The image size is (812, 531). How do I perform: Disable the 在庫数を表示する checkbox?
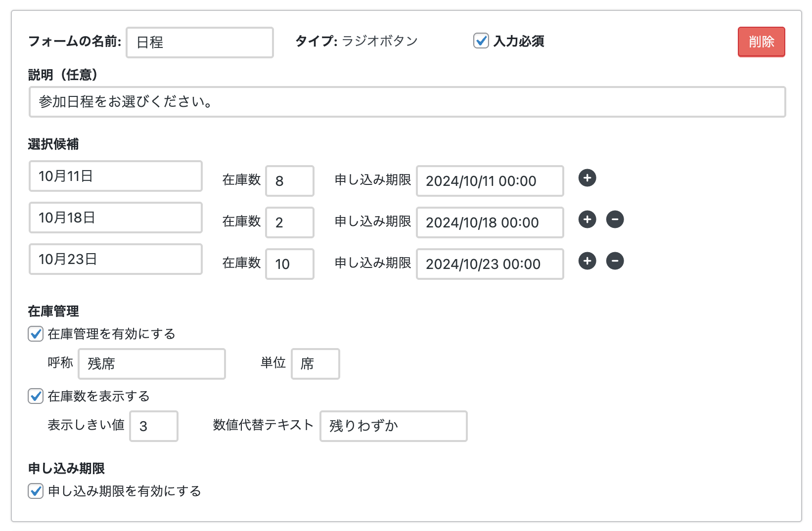click(36, 397)
